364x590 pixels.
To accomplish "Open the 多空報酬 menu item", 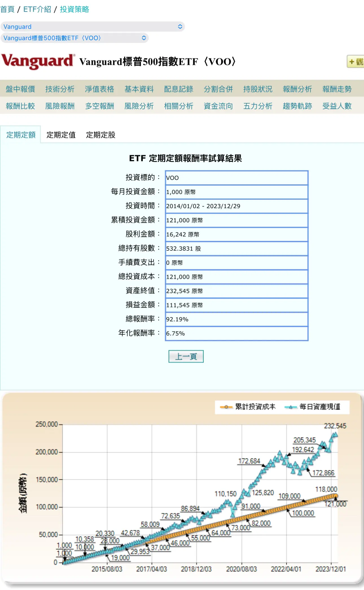I will coord(100,106).
